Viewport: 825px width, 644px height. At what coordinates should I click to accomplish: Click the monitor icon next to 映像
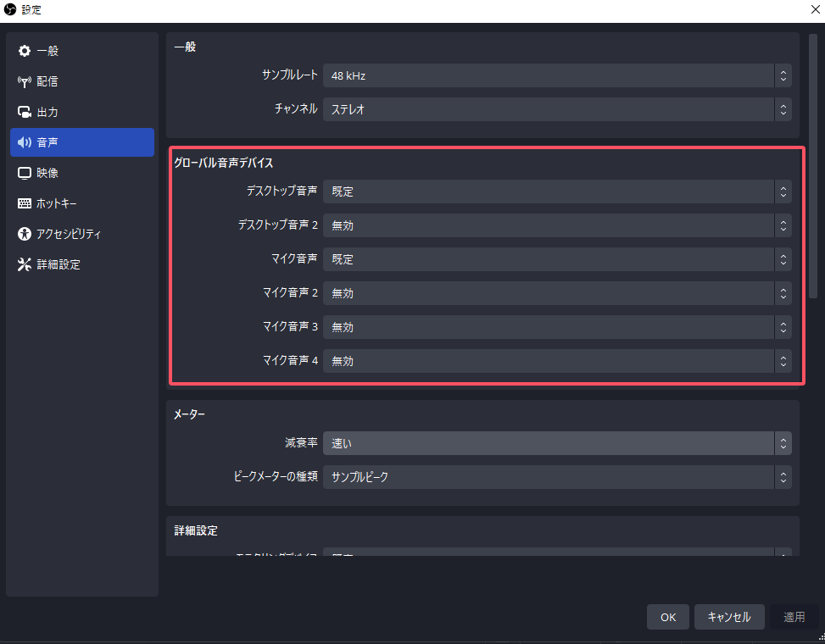tap(25, 173)
